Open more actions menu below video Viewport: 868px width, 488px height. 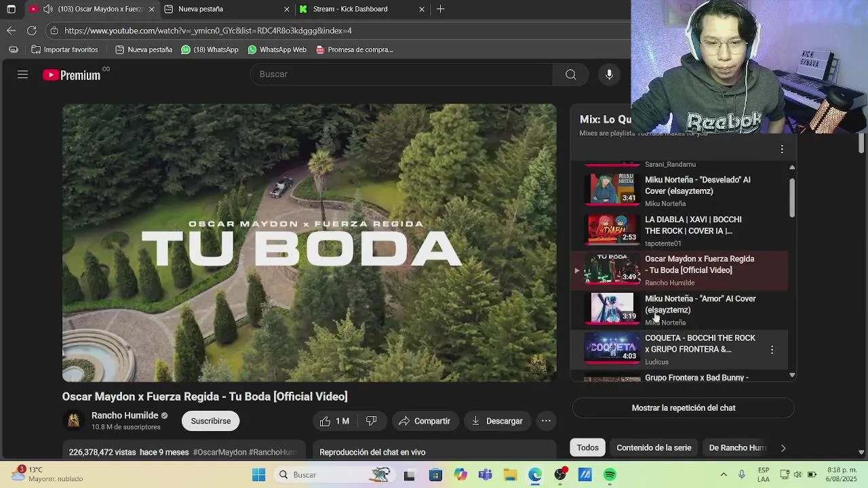pyautogui.click(x=546, y=421)
